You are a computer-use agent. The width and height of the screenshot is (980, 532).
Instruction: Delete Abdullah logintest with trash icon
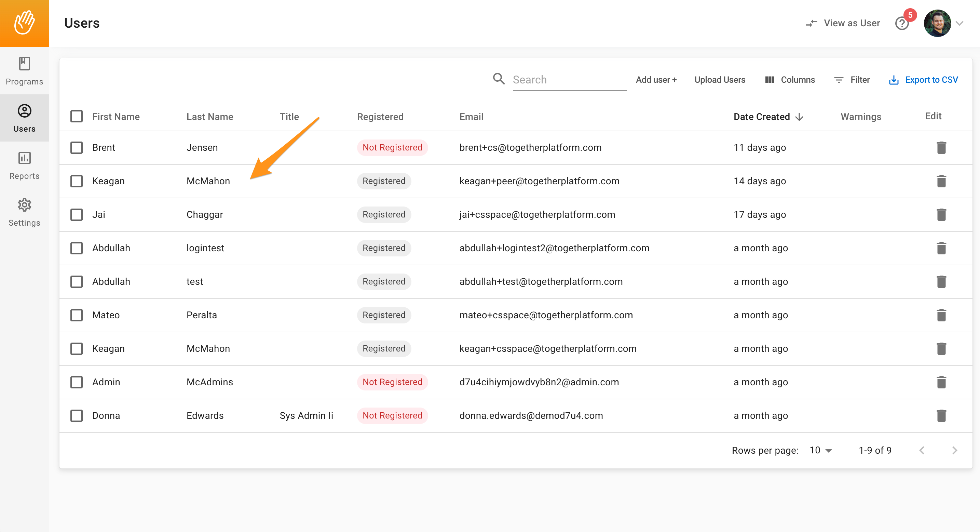point(941,248)
